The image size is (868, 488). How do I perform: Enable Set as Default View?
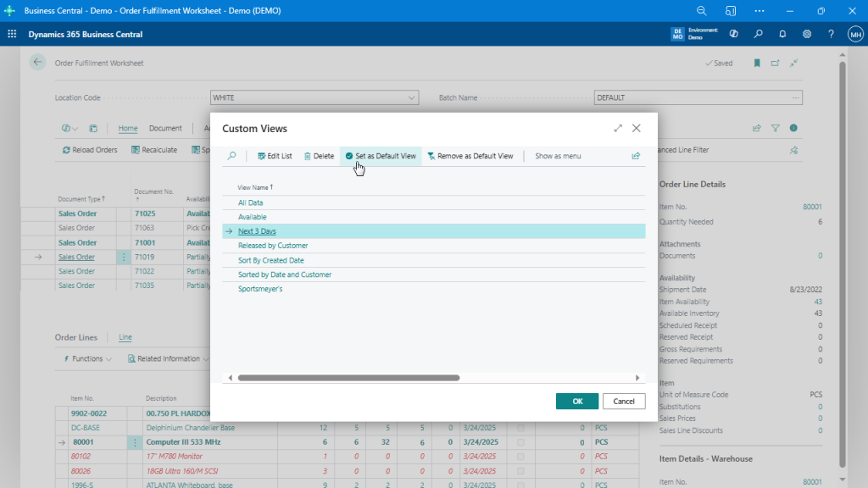(381, 156)
